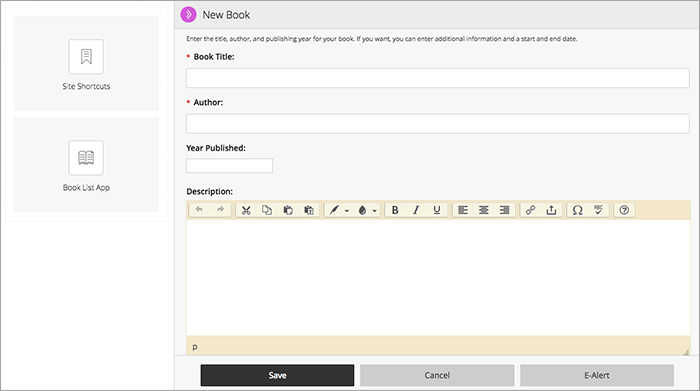This screenshot has width=700, height=391.
Task: Click the Undo icon in the editor toolbar
Action: (x=199, y=210)
